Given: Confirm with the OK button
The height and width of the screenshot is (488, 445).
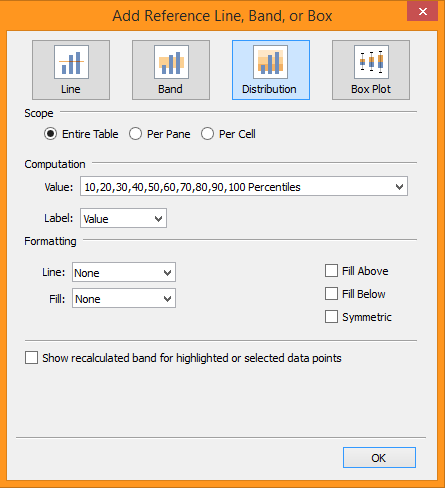Looking at the screenshot, I should (x=379, y=458).
